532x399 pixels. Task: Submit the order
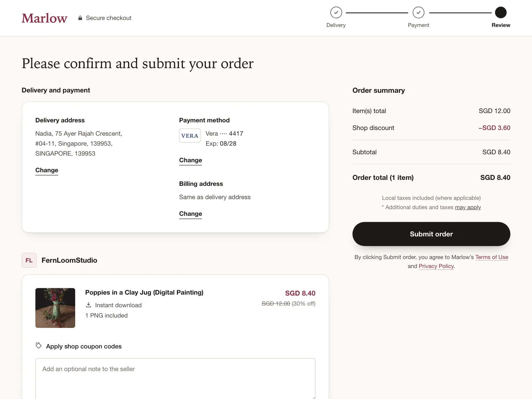[x=431, y=234]
